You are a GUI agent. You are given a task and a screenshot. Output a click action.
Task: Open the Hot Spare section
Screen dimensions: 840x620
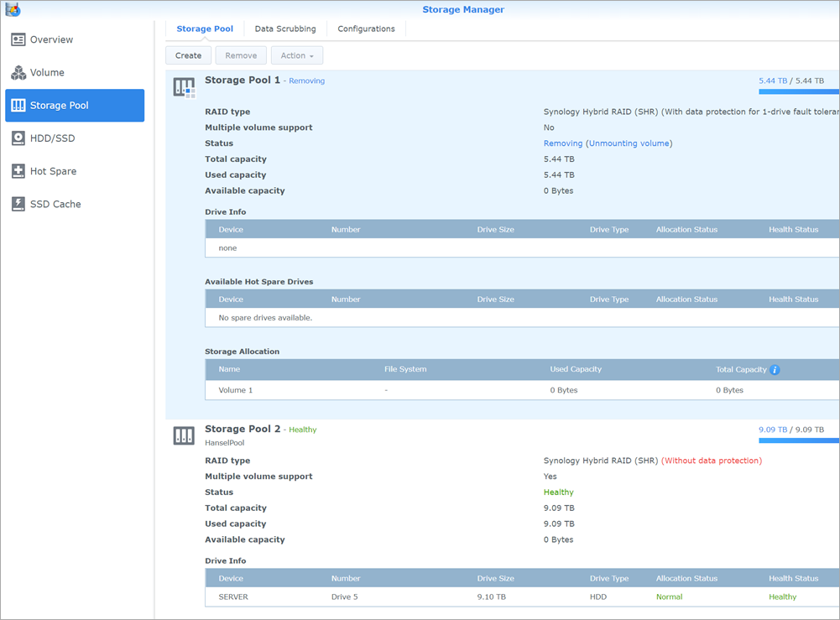click(75, 171)
